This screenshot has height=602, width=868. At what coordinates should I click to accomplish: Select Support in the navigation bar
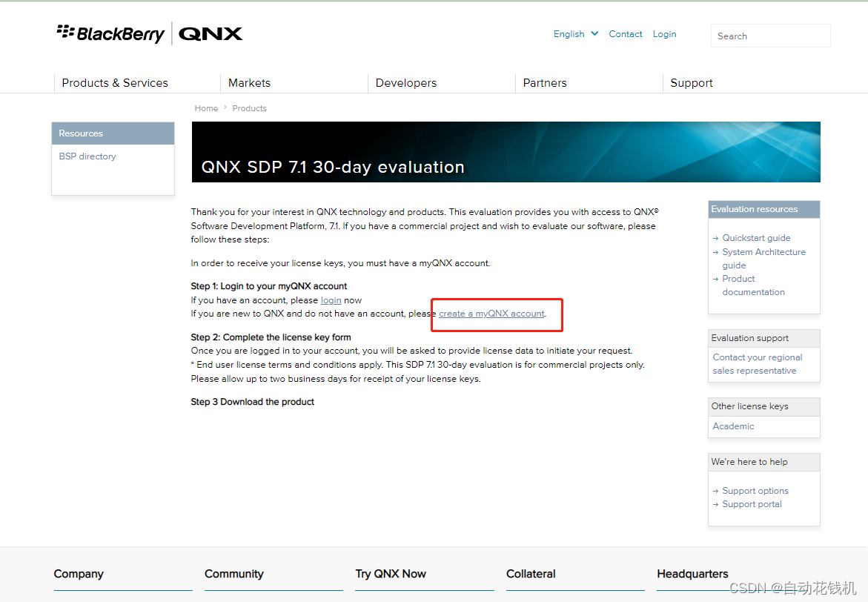[x=691, y=83]
